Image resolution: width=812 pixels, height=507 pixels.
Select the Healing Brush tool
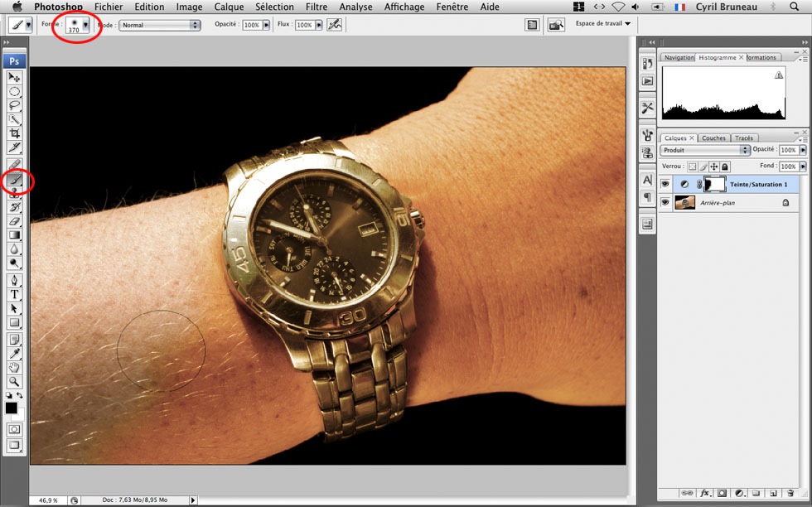[15, 165]
